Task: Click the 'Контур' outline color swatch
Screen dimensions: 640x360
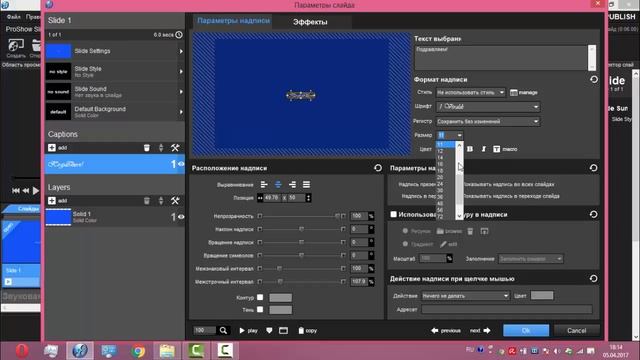Action: [280, 297]
